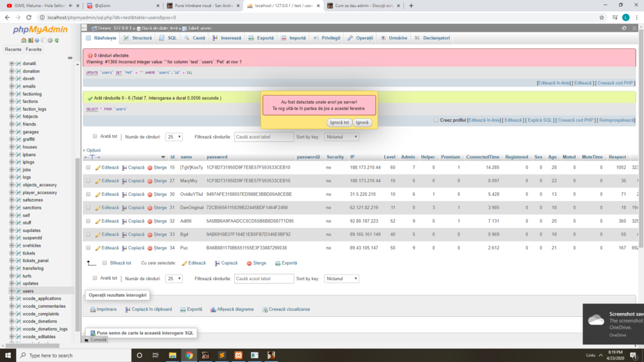The height and width of the screenshot is (362, 644).
Task: Open the Inserează tab
Action: coord(227,38)
